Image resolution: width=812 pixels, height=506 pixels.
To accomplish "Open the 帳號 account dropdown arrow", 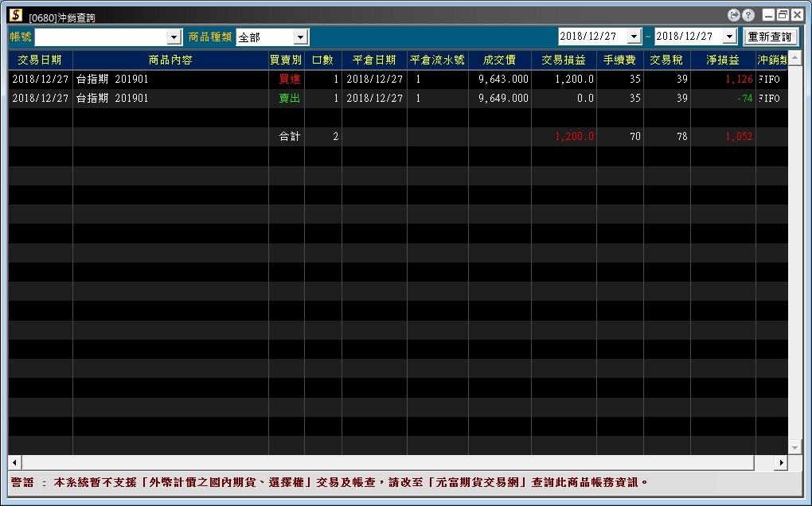I will [174, 37].
